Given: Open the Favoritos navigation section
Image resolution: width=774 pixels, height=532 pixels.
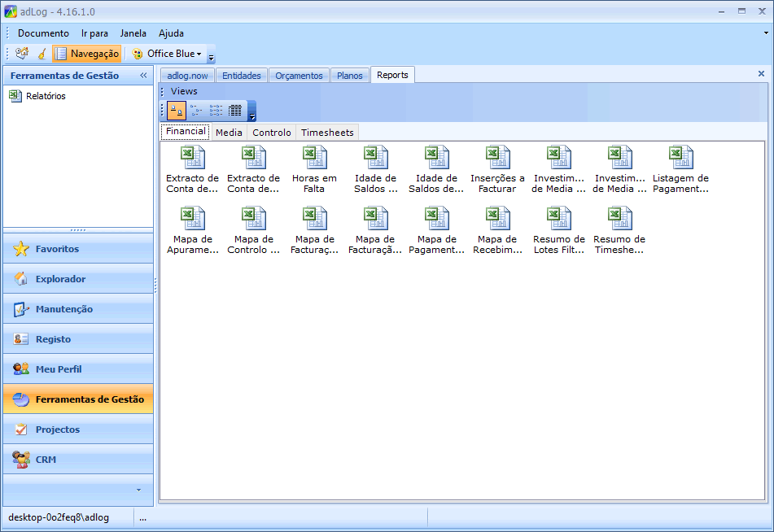Looking at the screenshot, I should tap(57, 249).
